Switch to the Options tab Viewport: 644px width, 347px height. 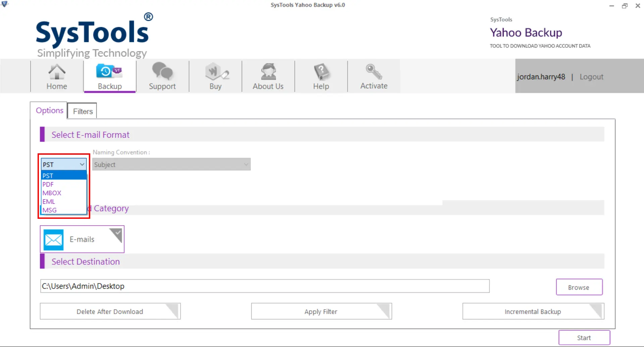pos(49,110)
